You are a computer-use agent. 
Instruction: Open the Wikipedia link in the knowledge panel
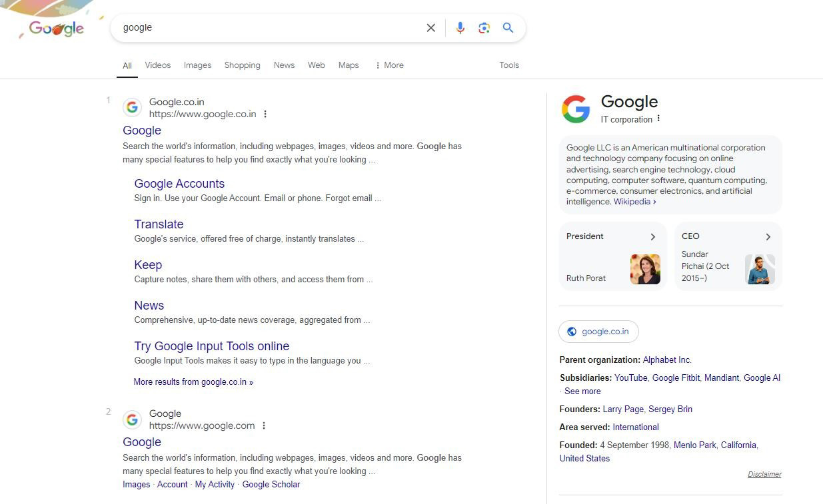tap(631, 201)
